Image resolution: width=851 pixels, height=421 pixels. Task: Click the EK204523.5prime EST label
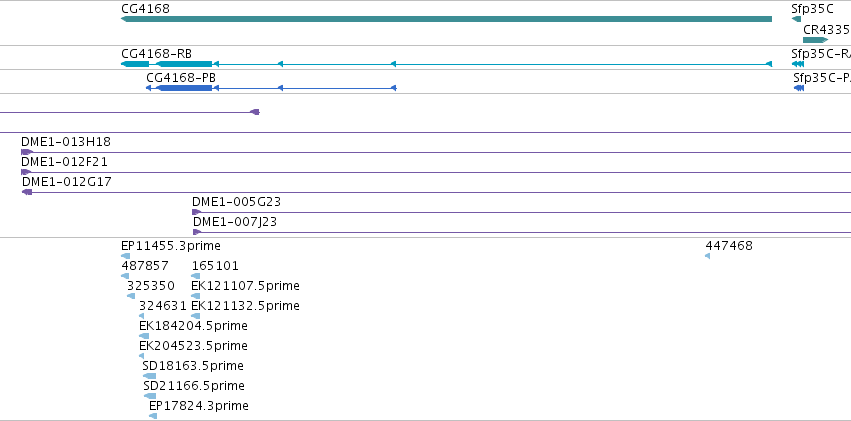coord(193,346)
